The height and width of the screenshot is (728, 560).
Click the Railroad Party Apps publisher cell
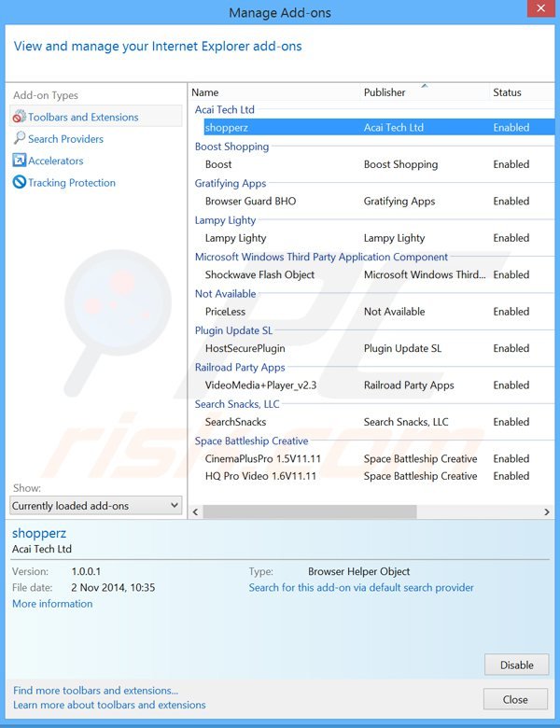[x=409, y=385]
